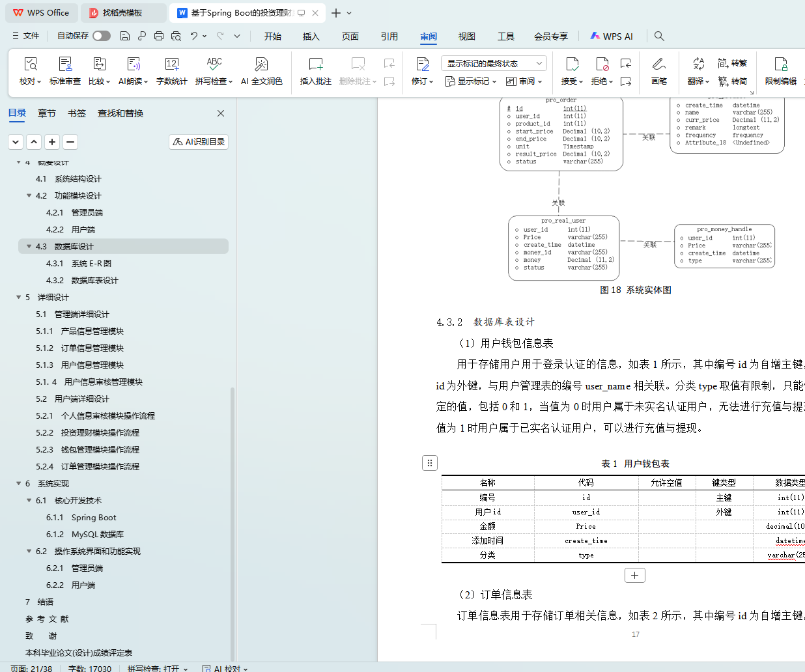Click the 限制编辑 restrict editing icon
Viewport: 805px width, 672px height.
(780, 64)
